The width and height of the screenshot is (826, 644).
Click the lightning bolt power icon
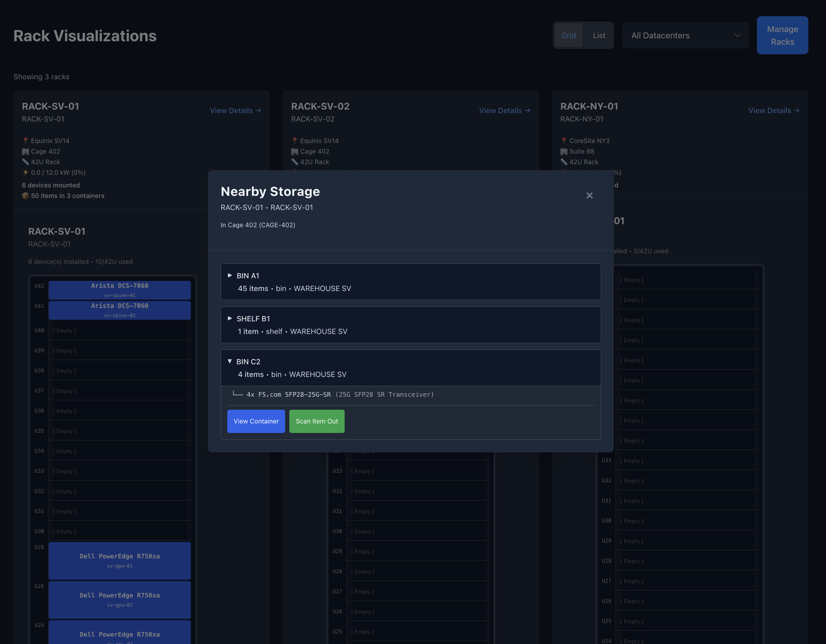25,172
